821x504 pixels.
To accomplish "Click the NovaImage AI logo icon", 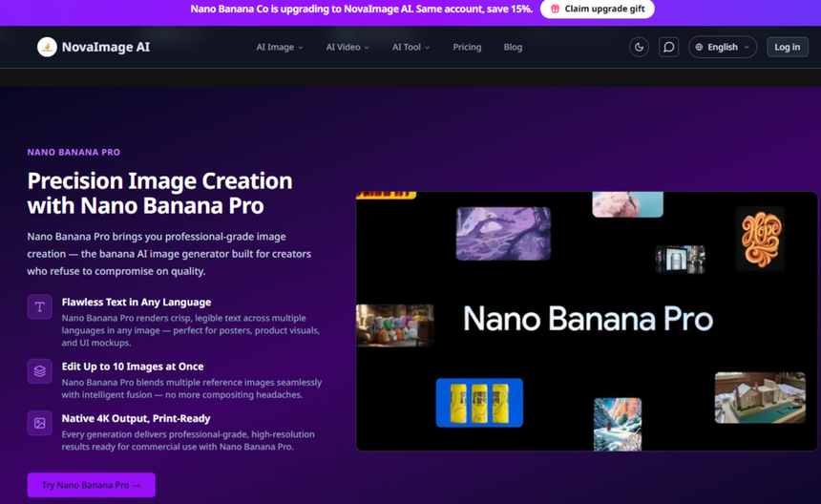I will click(47, 47).
